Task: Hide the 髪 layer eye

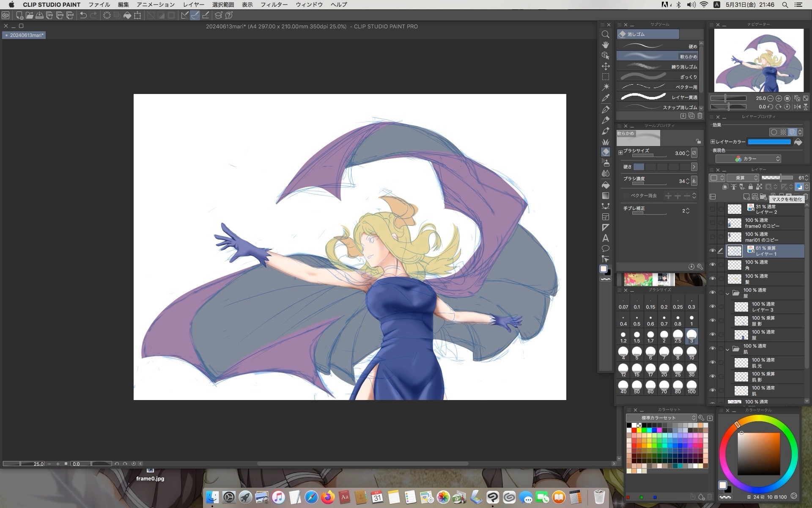Action: pyautogui.click(x=713, y=279)
